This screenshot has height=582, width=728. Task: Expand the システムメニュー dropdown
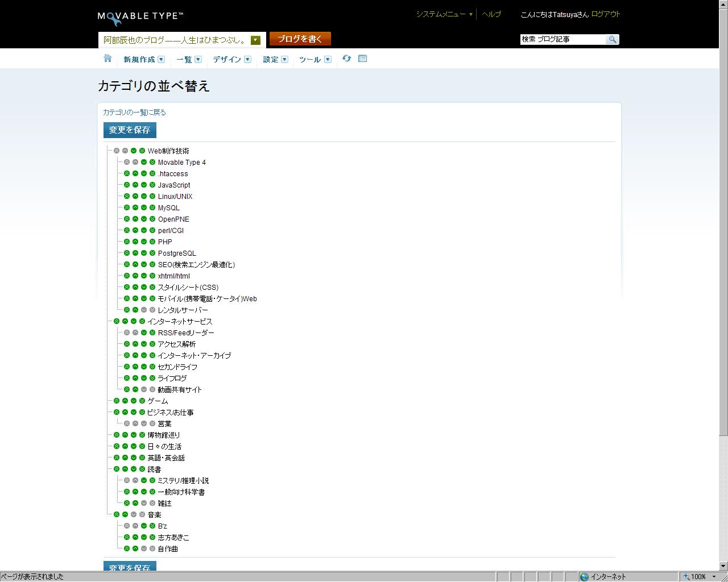pyautogui.click(x=444, y=14)
